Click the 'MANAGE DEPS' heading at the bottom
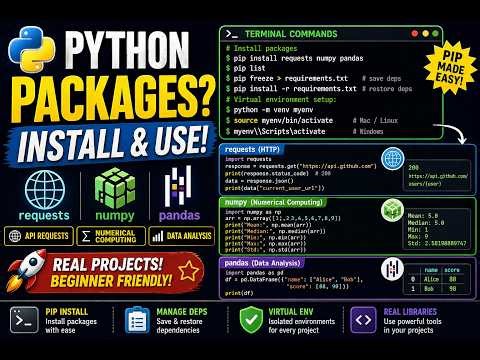Screen dimensions: 480x360 [x=182, y=312]
